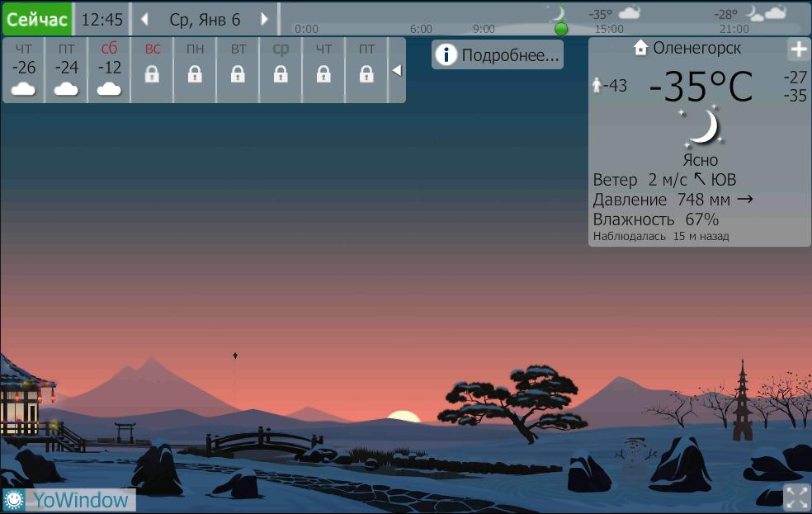This screenshot has width=812, height=514.
Task: Select Friday (пт) -24 forecast tab
Action: click(x=67, y=69)
